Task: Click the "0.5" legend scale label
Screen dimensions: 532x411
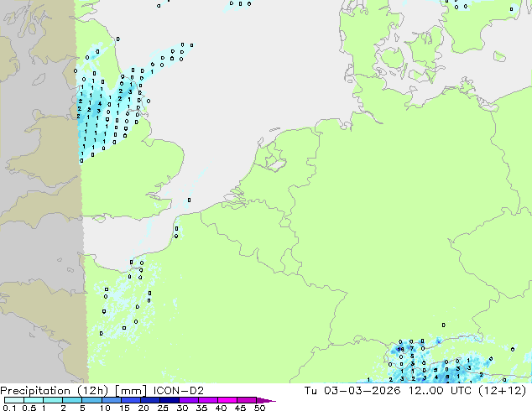Action: pyautogui.click(x=29, y=408)
